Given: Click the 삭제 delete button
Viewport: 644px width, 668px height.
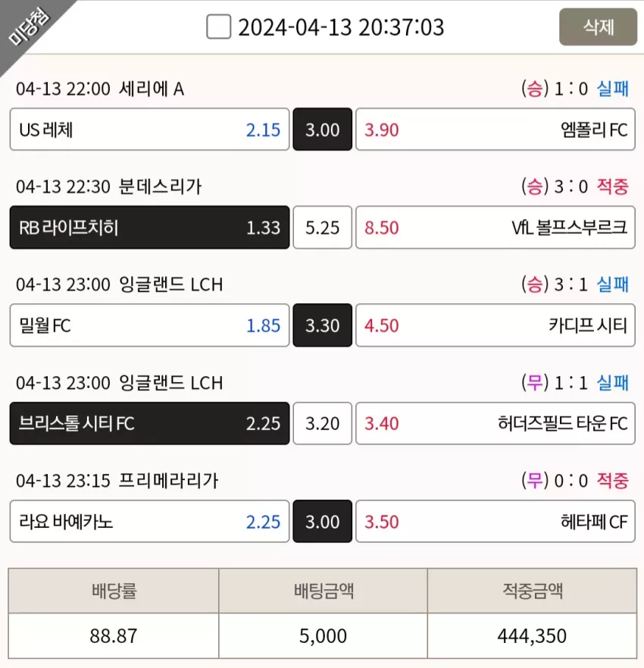Looking at the screenshot, I should [598, 27].
